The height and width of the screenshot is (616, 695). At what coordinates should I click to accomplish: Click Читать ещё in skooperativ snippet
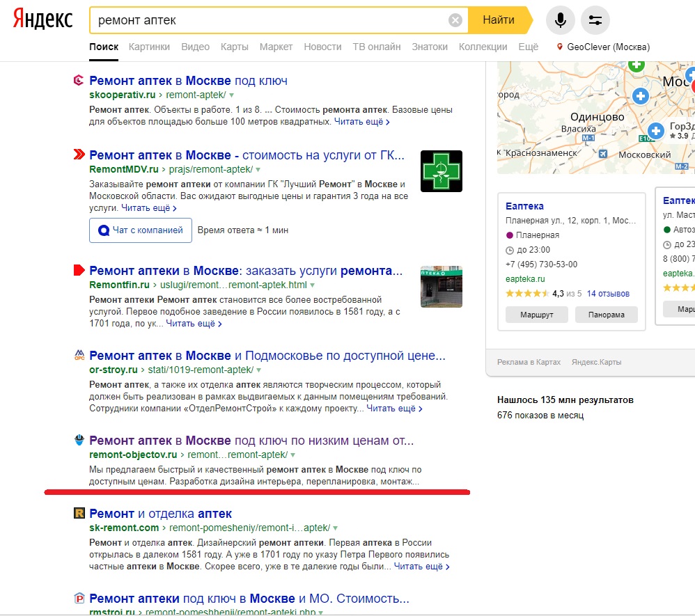361,122
